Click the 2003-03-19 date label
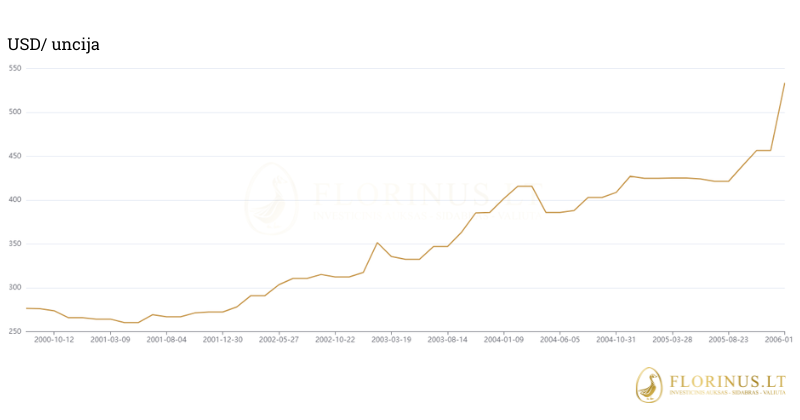This screenshot has width=800, height=420. [392, 340]
